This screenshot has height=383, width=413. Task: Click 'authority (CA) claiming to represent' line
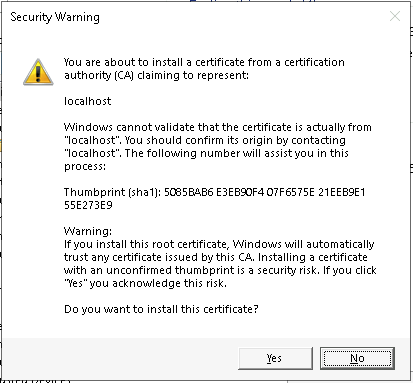point(156,75)
